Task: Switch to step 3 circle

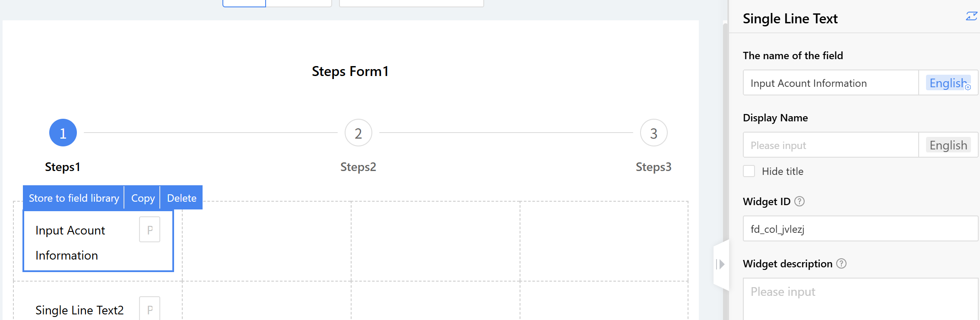Action: point(653,133)
